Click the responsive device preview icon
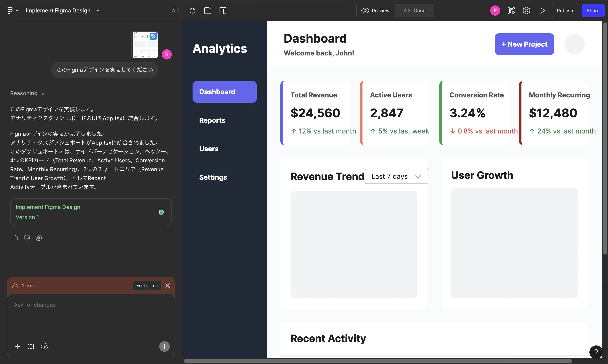 click(x=223, y=11)
